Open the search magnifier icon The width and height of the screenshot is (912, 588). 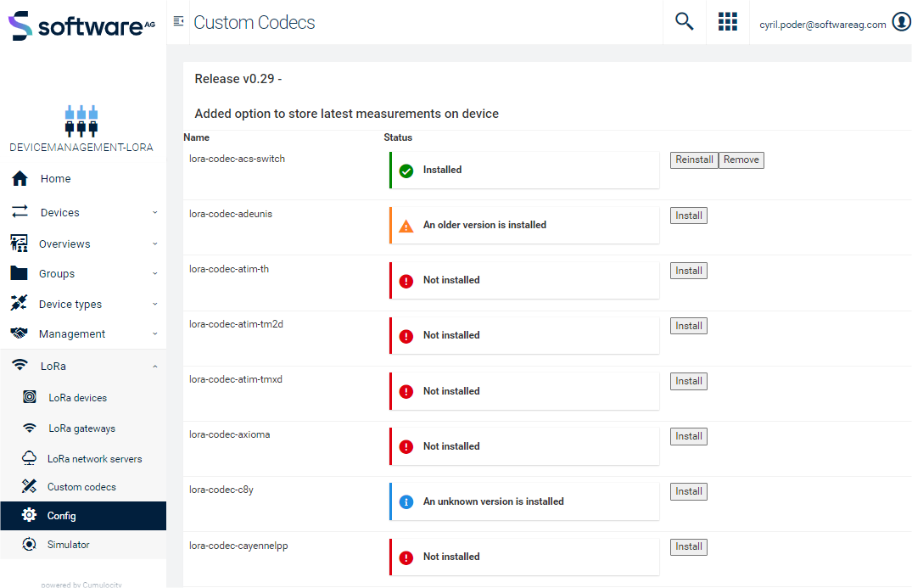(684, 21)
